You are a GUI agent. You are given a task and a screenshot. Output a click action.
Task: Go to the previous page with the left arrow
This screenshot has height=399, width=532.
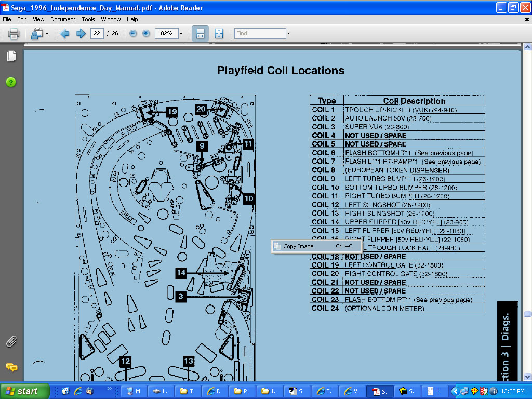click(65, 34)
